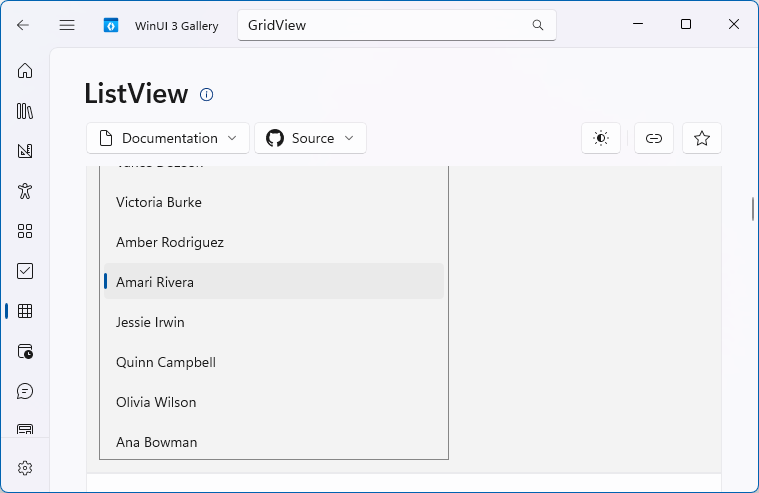This screenshot has width=759, height=493.
Task: Open the All controls grid sidebar icon
Action: pos(25,231)
